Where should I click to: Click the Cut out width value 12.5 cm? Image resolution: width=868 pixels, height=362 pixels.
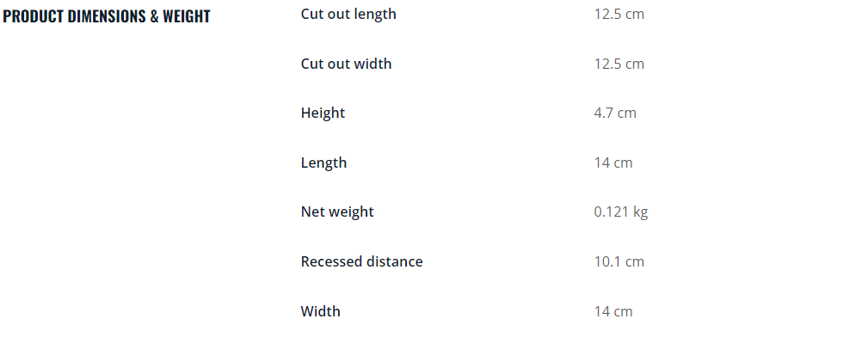pos(619,64)
